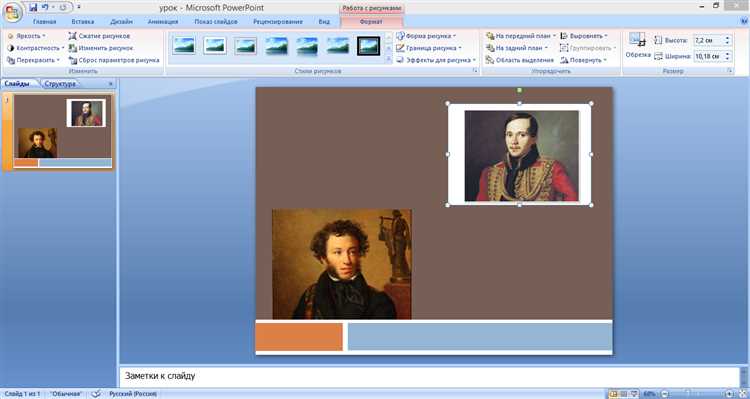Apply the second picture style with white frame
Screen dimensions: 750x399
[x=215, y=46]
